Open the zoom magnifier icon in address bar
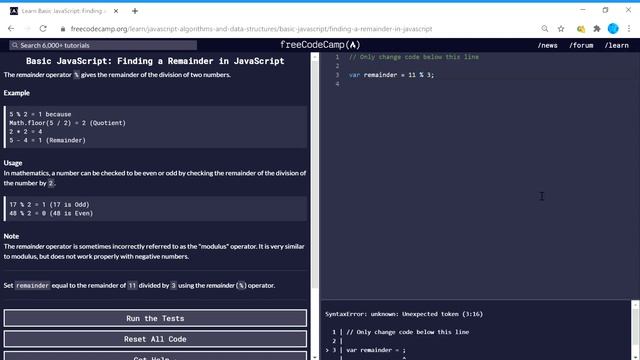 [x=545, y=29]
